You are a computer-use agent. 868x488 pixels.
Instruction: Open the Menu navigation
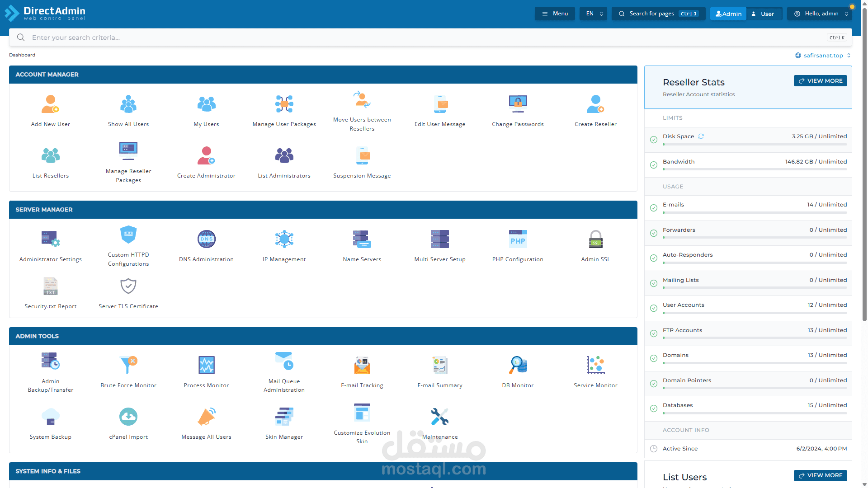point(555,14)
